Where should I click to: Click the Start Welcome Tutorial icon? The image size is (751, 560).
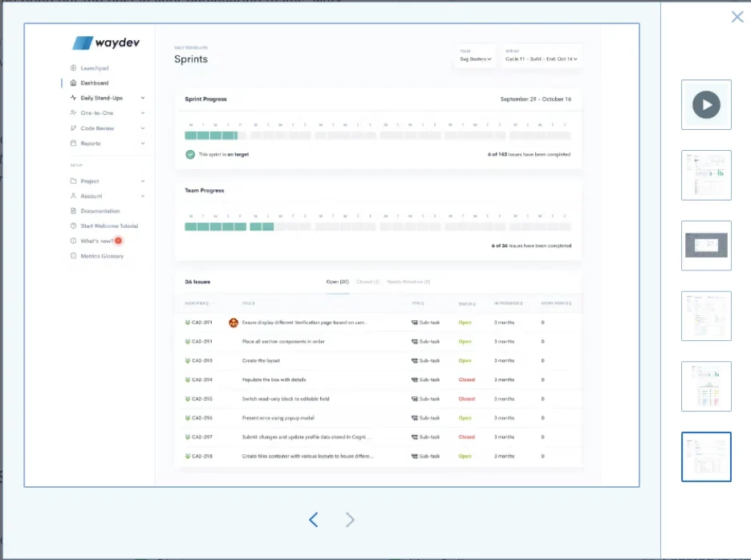(73, 225)
